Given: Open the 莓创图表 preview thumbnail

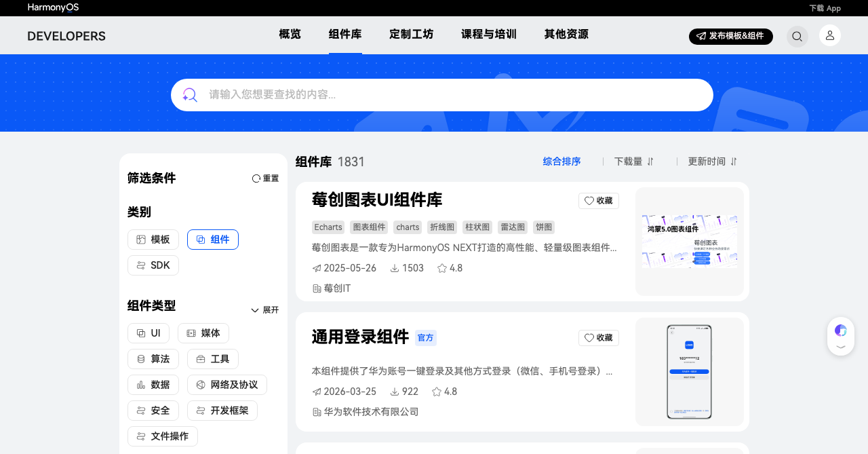Looking at the screenshot, I should [x=690, y=242].
